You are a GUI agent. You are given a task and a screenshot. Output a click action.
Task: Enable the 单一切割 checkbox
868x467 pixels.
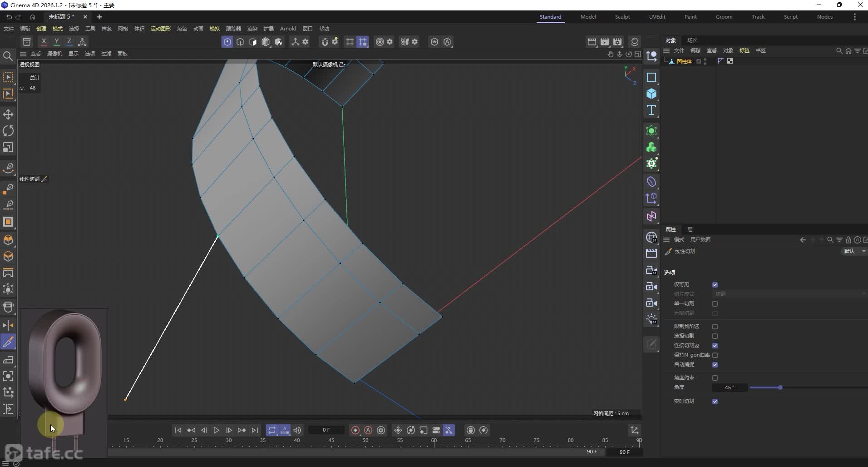(x=715, y=304)
